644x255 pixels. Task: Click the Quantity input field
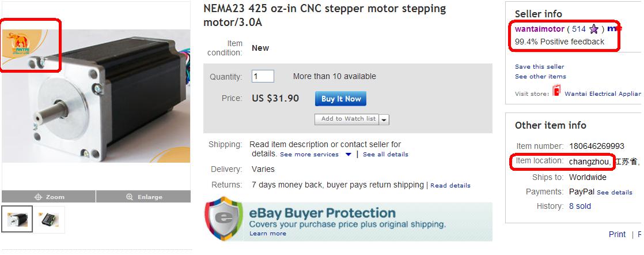coord(263,76)
